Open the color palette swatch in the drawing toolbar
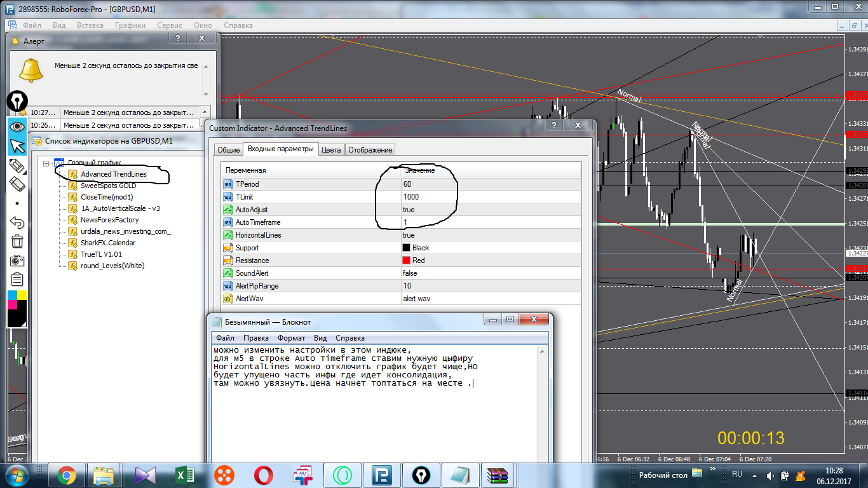Image resolution: width=868 pixels, height=488 pixels. [17, 308]
